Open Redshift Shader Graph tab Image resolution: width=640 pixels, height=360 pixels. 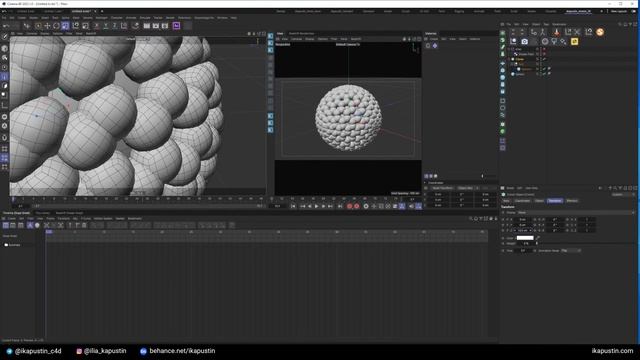69,213
